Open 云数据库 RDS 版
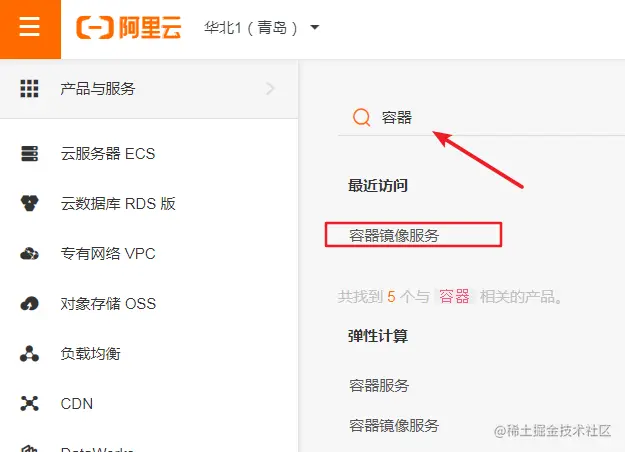The image size is (625, 452). tap(118, 204)
